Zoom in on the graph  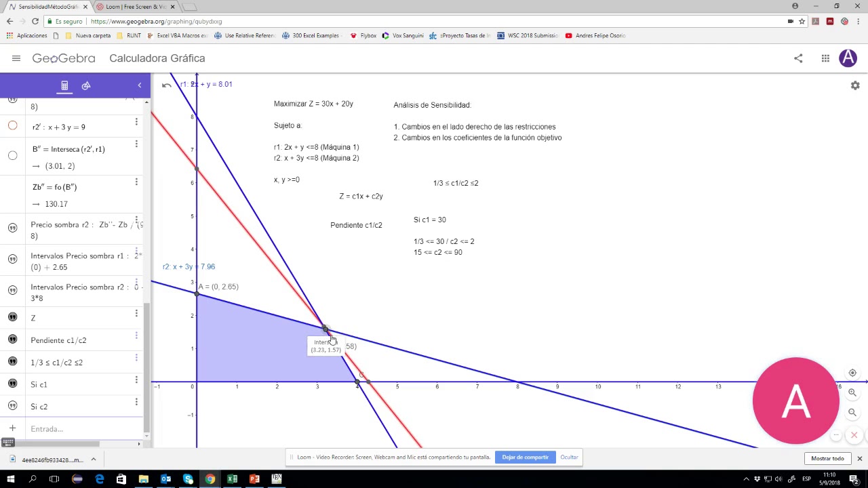pyautogui.click(x=852, y=392)
